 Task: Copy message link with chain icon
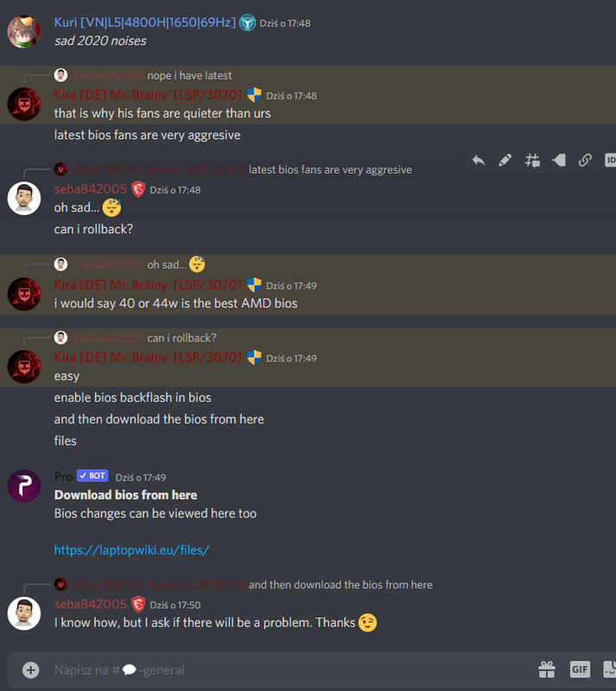point(585,161)
